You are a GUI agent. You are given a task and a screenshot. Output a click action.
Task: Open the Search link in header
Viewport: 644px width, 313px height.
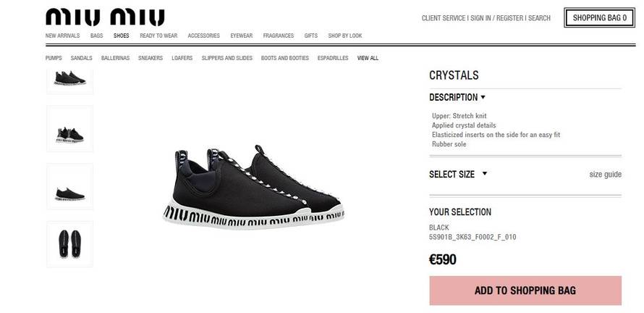click(x=539, y=18)
